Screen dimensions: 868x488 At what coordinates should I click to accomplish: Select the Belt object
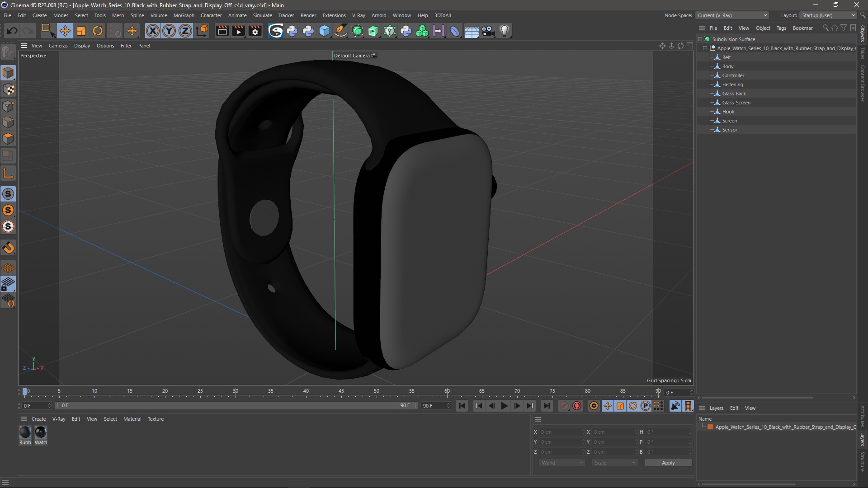[726, 57]
